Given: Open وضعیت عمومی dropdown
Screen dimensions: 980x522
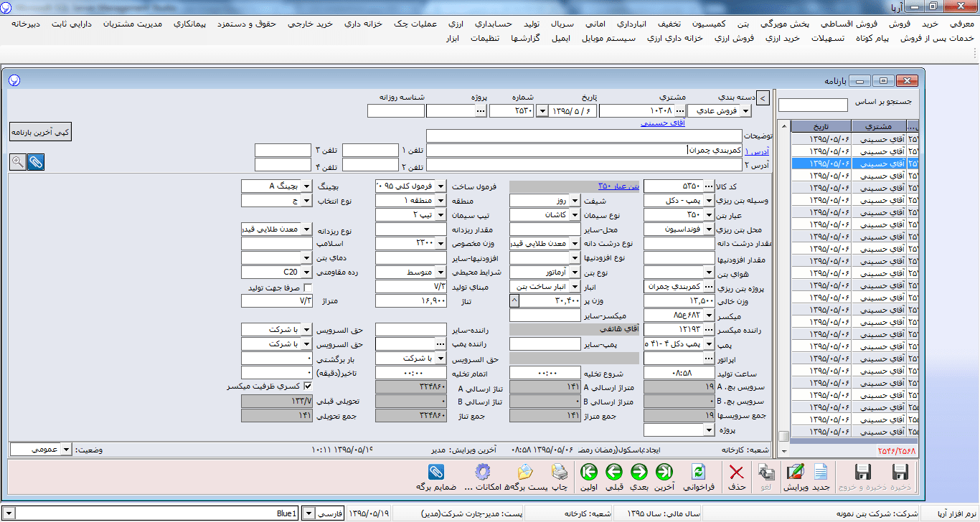Looking at the screenshot, I should pyautogui.click(x=67, y=449).
